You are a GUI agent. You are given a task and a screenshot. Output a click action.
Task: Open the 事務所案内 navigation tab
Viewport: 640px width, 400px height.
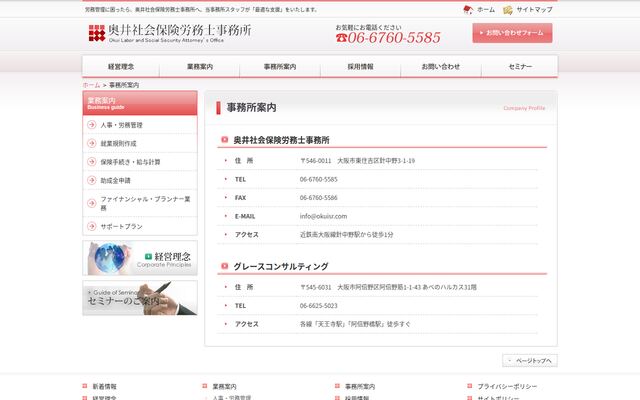280,67
